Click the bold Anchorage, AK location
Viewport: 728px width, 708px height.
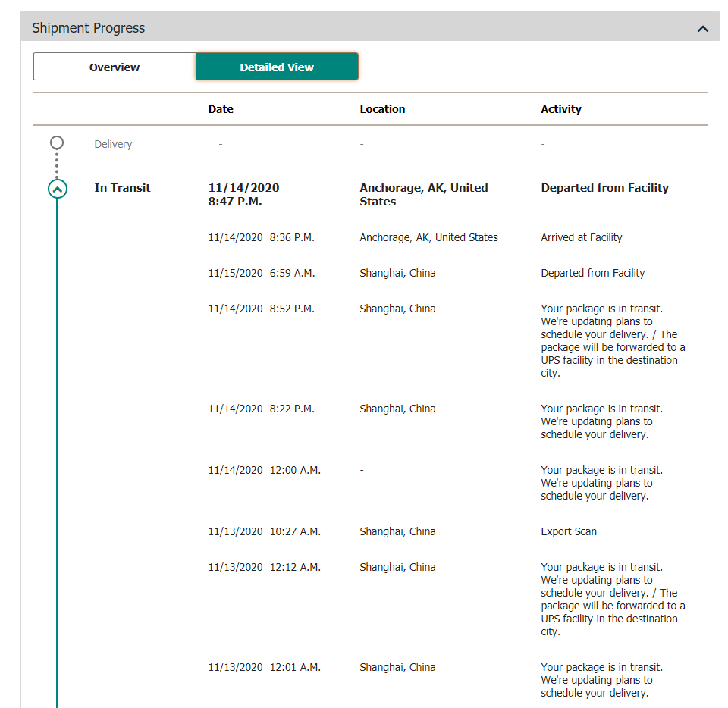coord(423,194)
